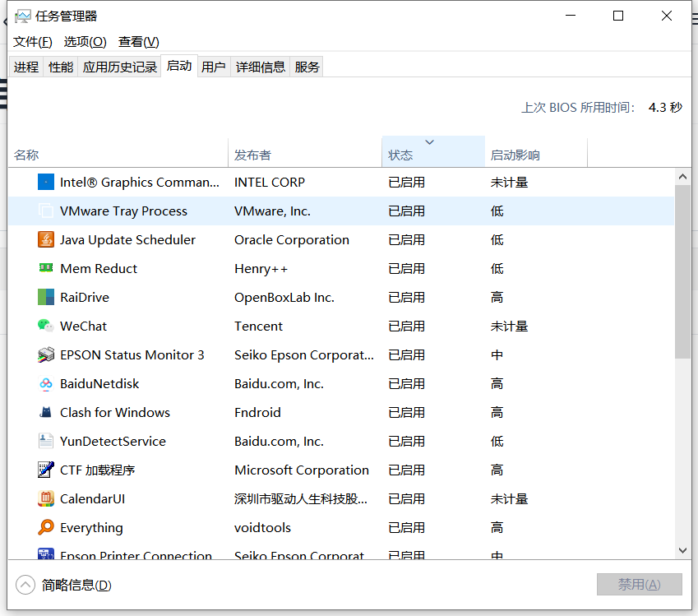Click the VMware Tray Process icon

tap(46, 211)
